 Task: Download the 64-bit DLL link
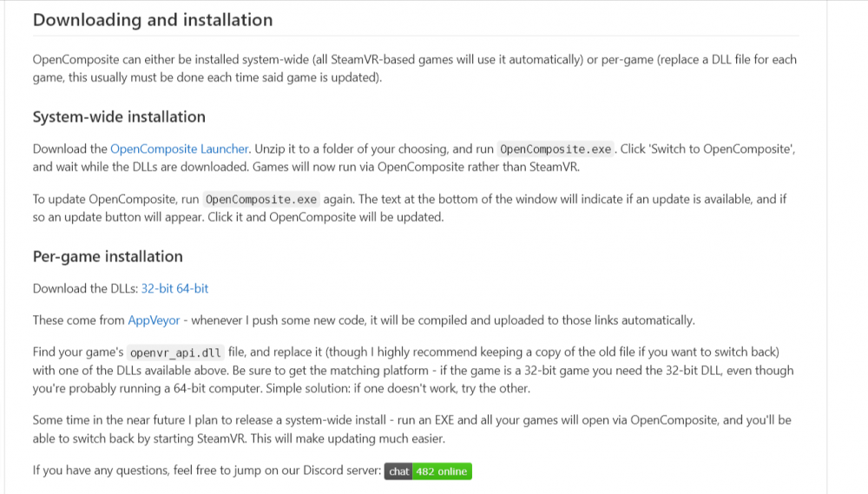click(x=193, y=289)
